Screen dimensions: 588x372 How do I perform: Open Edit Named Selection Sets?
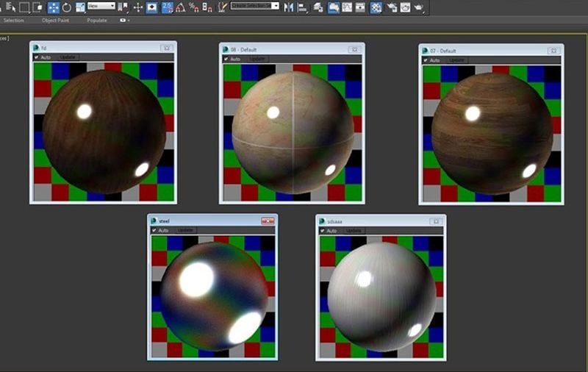point(223,7)
